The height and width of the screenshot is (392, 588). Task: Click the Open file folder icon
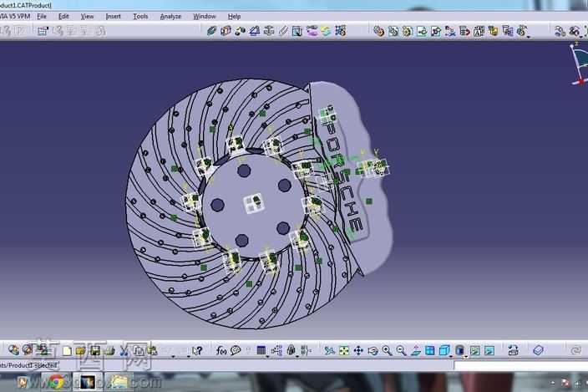pyautogui.click(x=81, y=350)
